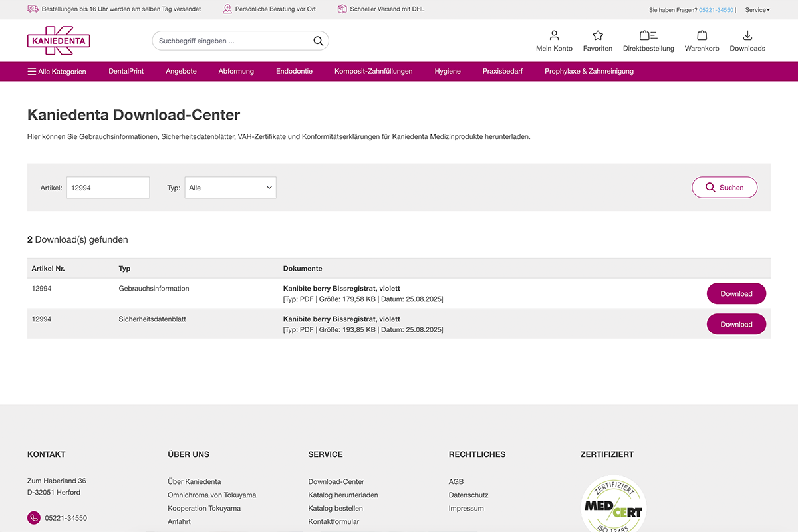Open Anfahrt footer link
This screenshot has width=798, height=532.
click(x=179, y=521)
